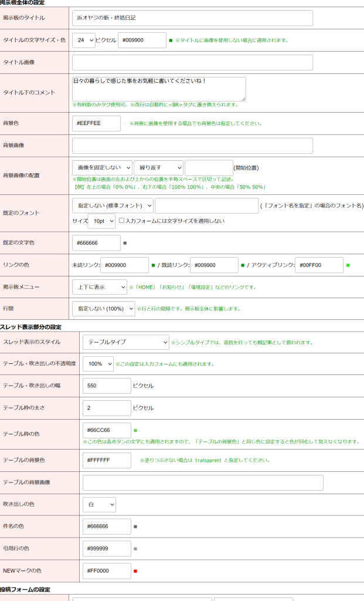Click the タイトル下のコメント text area
The image size is (364, 601).
tap(159, 89)
